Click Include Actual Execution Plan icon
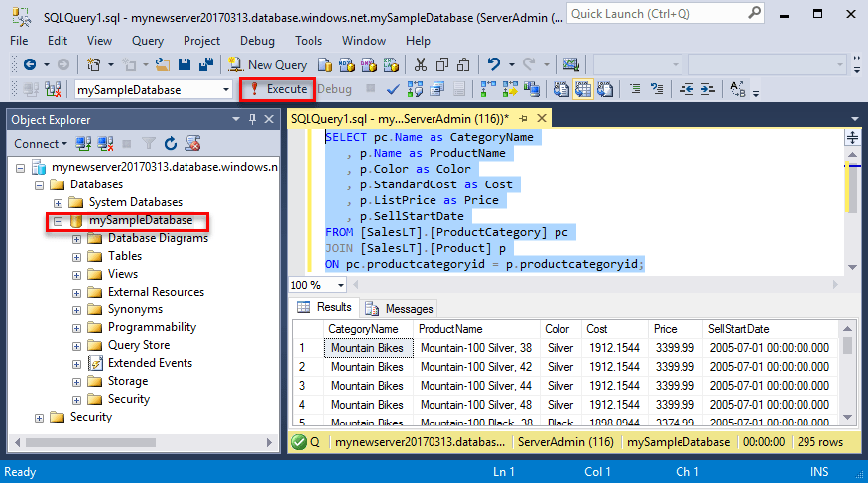This screenshot has width=868, height=483. [x=488, y=89]
